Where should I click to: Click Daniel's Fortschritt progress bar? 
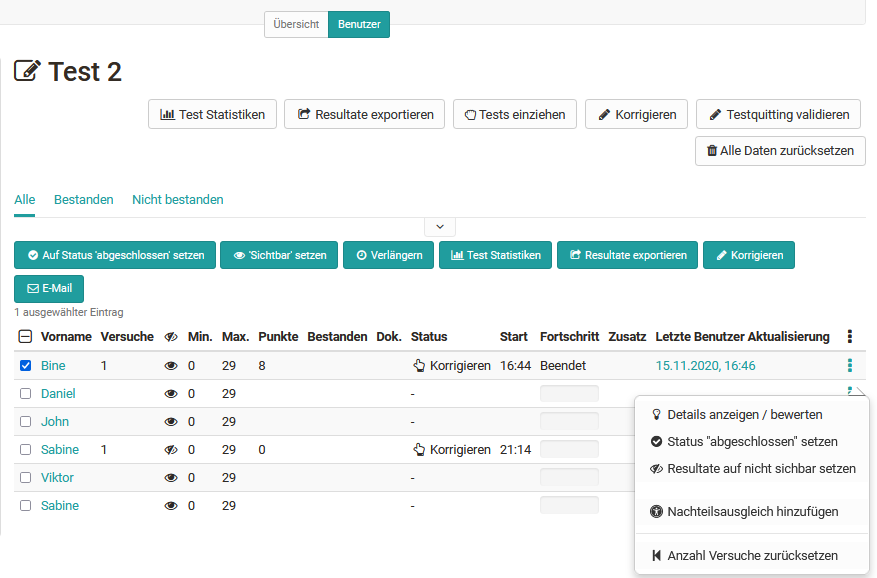(568, 393)
